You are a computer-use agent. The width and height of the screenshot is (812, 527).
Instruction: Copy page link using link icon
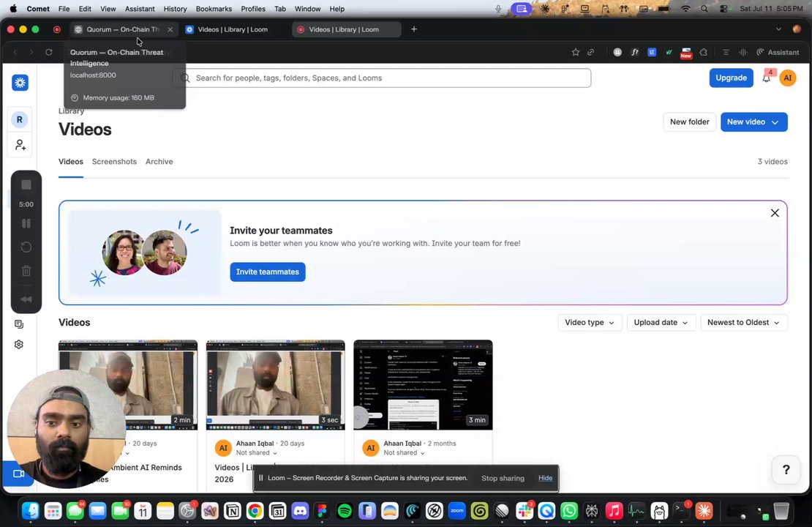coord(591,53)
